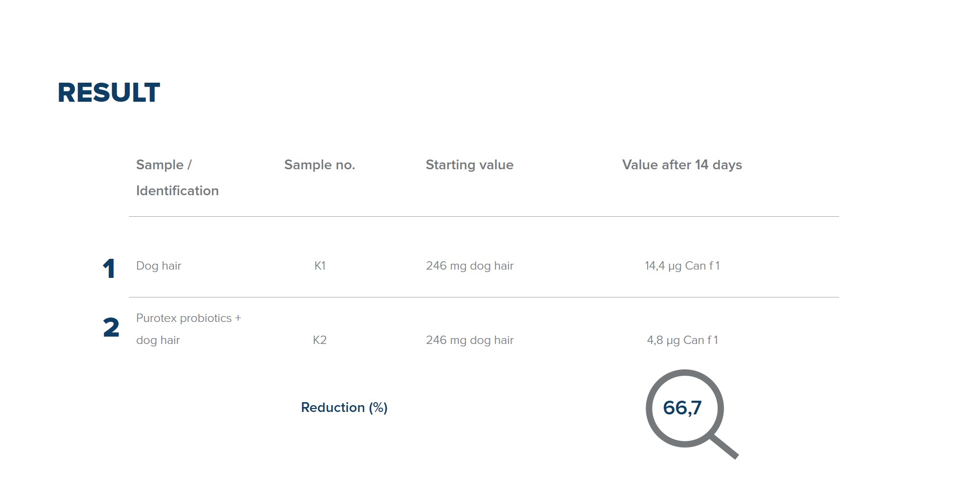The height and width of the screenshot is (501, 980).
Task: Click the Purotex probiotics + text
Action: pyautogui.click(x=188, y=318)
